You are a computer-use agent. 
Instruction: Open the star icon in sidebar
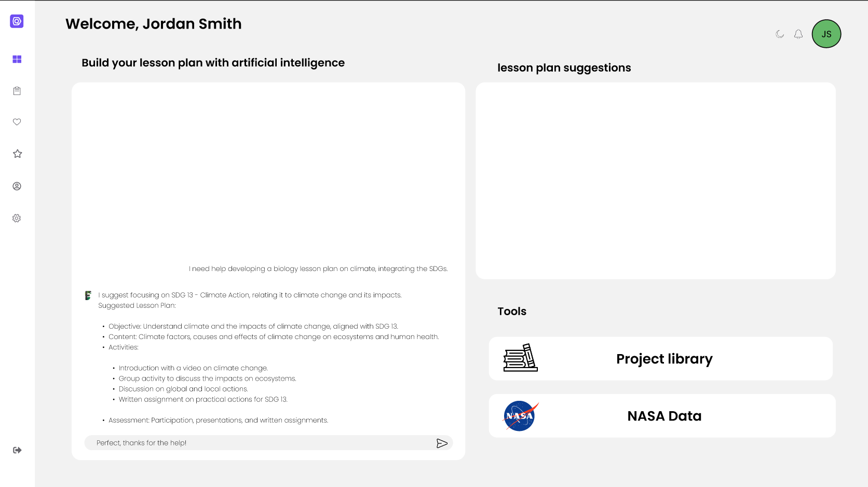[17, 154]
